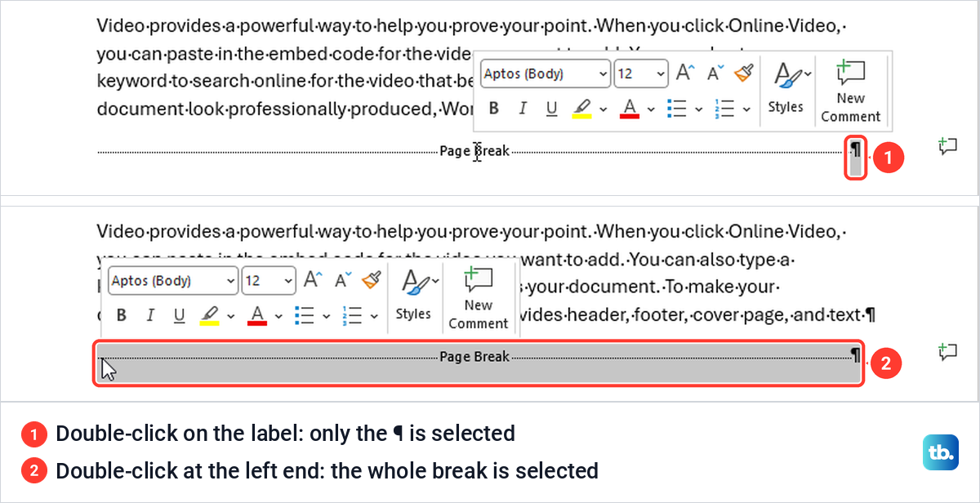The height and width of the screenshot is (503, 980).
Task: Click Underline in the lower mini toolbar
Action: pos(180,315)
